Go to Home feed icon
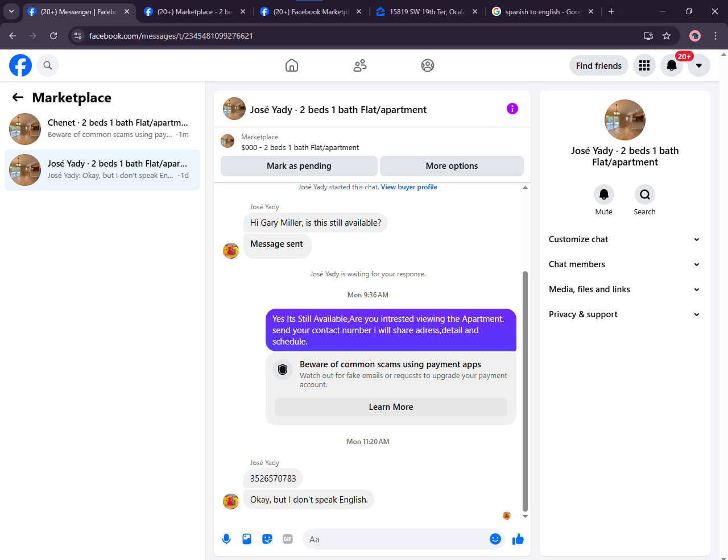This screenshot has width=728, height=560. (292, 65)
